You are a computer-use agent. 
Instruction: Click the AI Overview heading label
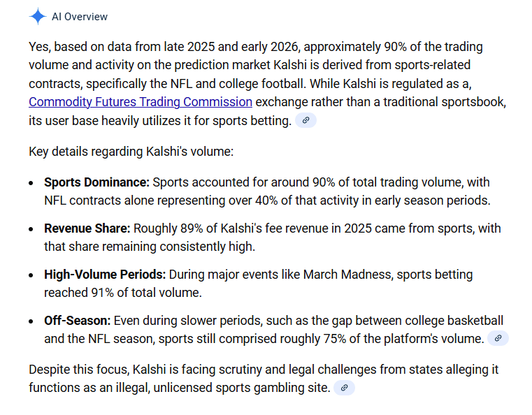80,16
